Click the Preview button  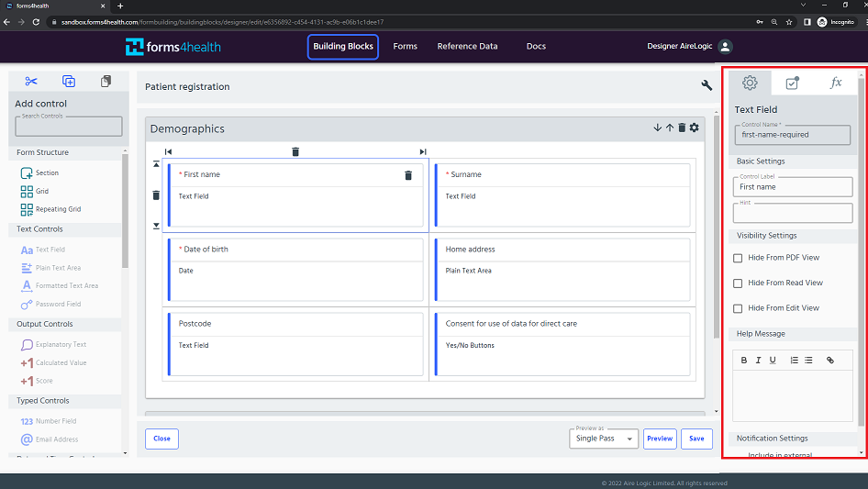click(660, 439)
